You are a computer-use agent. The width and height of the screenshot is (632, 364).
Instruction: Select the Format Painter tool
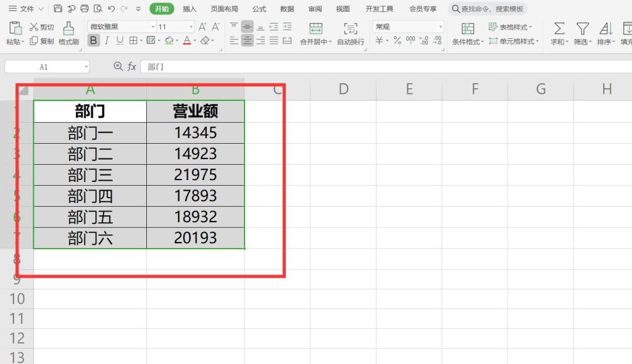[68, 32]
